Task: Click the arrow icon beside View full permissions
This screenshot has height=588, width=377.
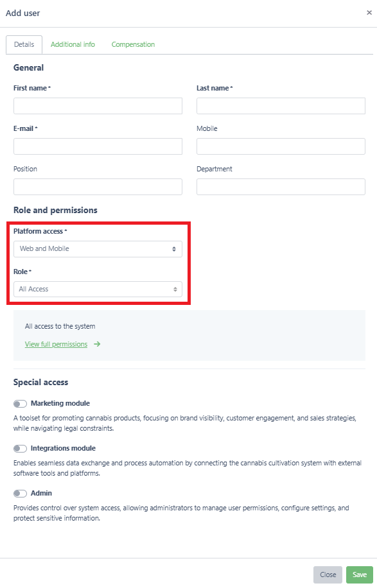Action: coord(97,344)
